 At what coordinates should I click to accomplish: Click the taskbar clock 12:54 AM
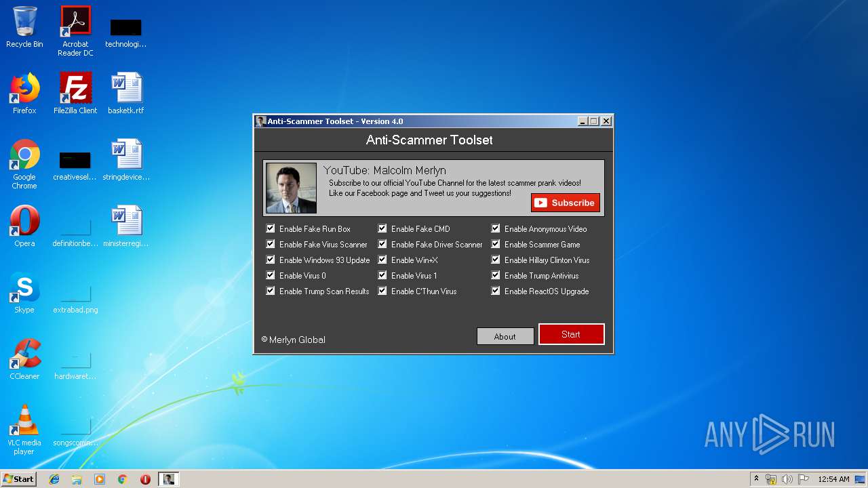point(833,479)
